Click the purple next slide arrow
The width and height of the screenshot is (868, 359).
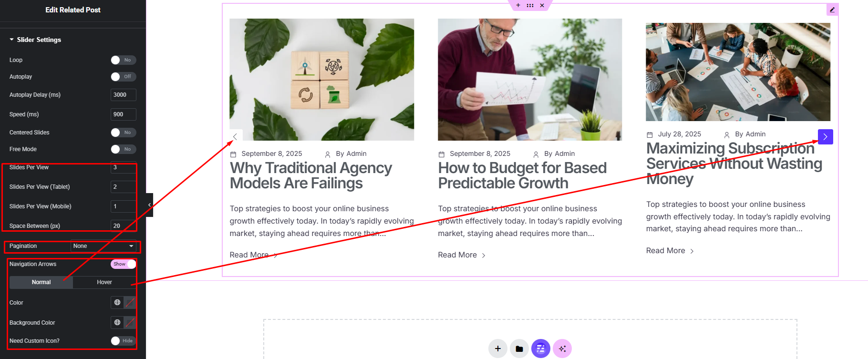pyautogui.click(x=825, y=137)
